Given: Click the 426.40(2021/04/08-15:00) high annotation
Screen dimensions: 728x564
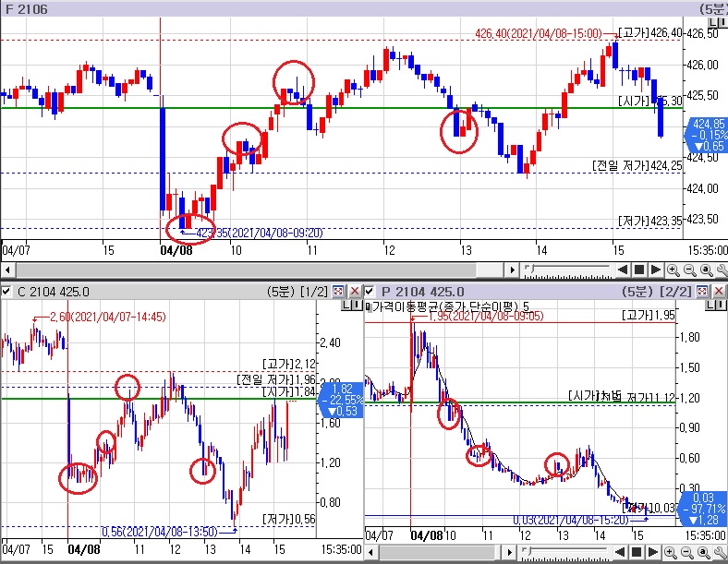Looking at the screenshot, I should tap(539, 33).
